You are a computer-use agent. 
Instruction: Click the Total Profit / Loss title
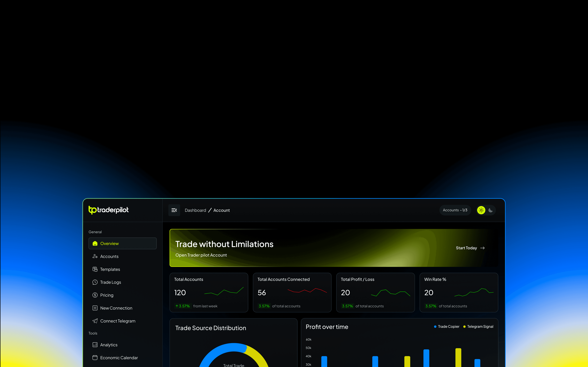coord(357,279)
